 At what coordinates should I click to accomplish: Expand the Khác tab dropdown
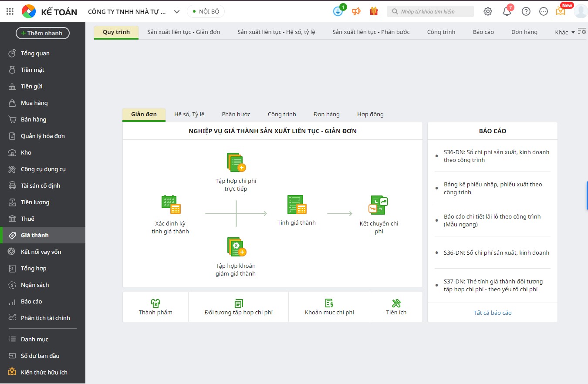pos(565,32)
